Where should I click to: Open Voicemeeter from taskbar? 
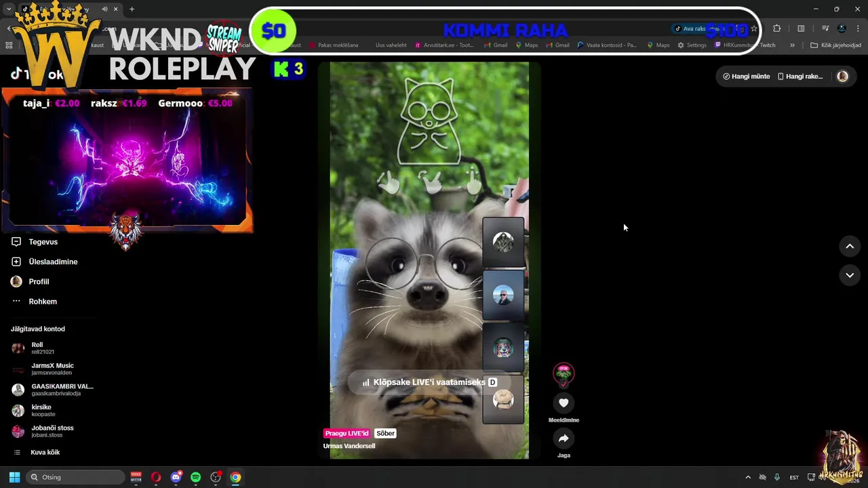[x=136, y=477]
